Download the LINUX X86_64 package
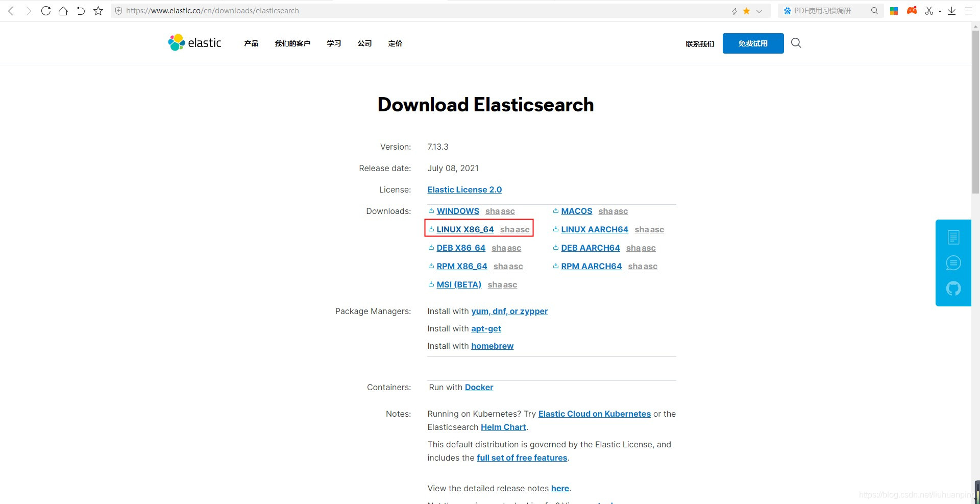This screenshot has height=504, width=980. 465,229
